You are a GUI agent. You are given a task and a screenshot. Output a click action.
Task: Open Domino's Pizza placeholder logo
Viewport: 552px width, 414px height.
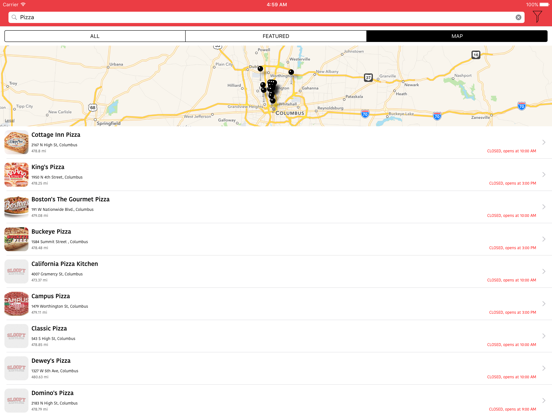pyautogui.click(x=16, y=401)
